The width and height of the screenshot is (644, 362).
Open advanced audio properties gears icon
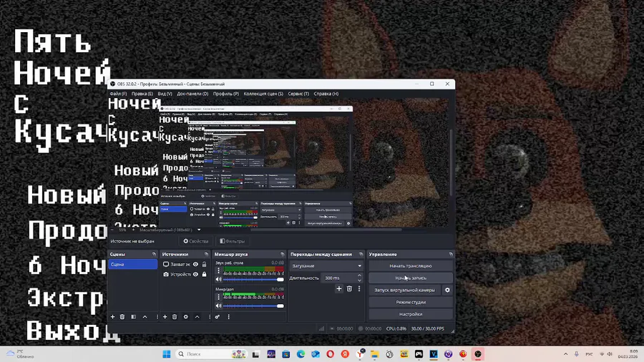click(218, 317)
